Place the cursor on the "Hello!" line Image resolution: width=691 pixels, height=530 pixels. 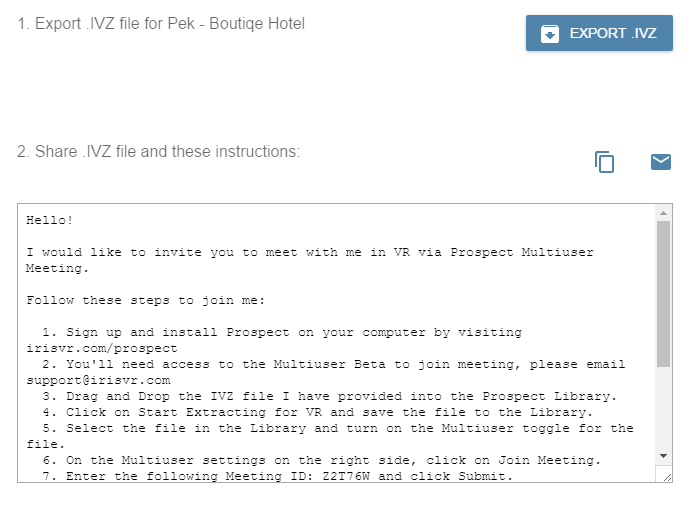pyautogui.click(x=50, y=220)
